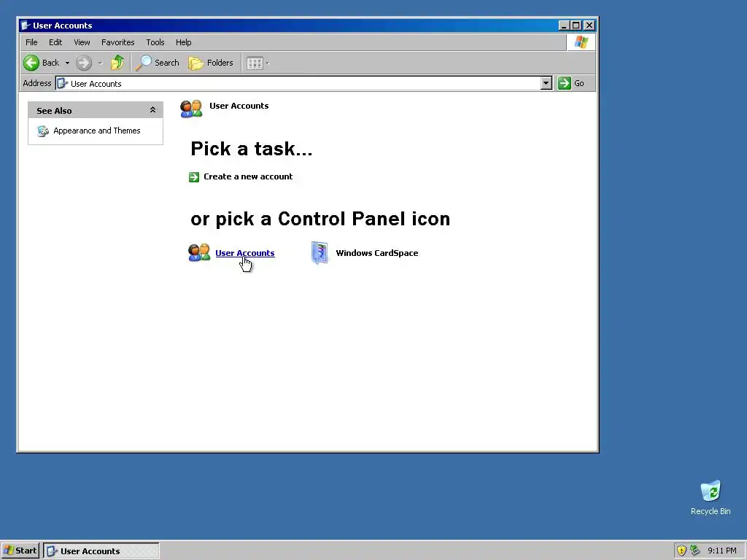Click the See Also header text
Image resolution: width=747 pixels, height=560 pixels.
54,111
